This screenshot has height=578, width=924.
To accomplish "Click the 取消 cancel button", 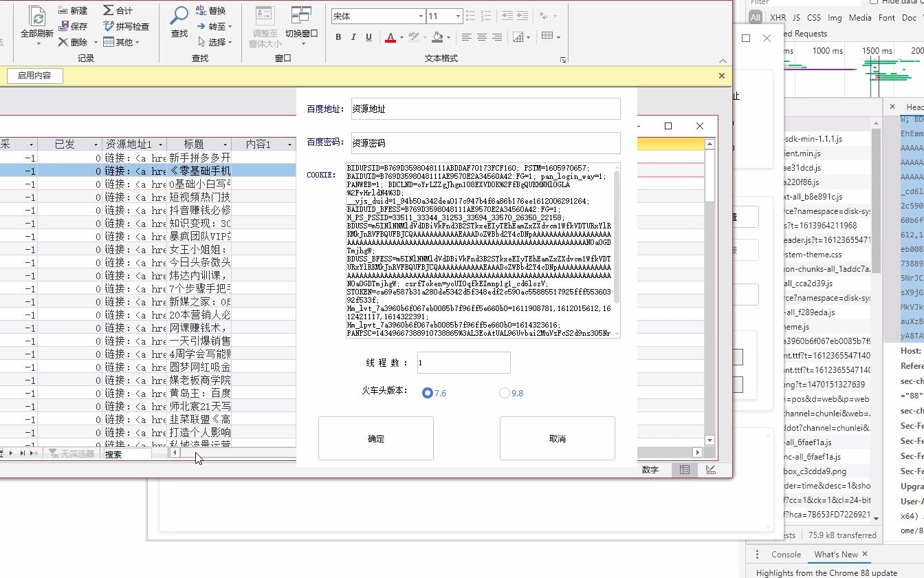I will (558, 438).
